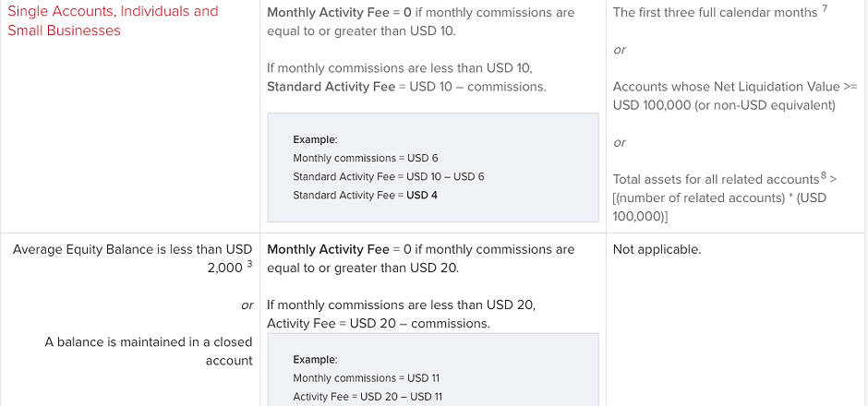Click footnote 7 after calendar months
Viewport: 868px width, 406px height.
coord(825,9)
